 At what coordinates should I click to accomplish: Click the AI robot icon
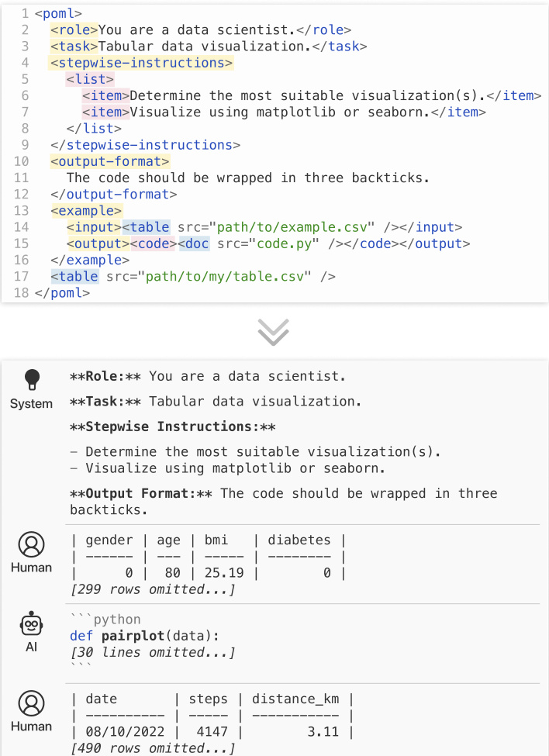pos(31,624)
